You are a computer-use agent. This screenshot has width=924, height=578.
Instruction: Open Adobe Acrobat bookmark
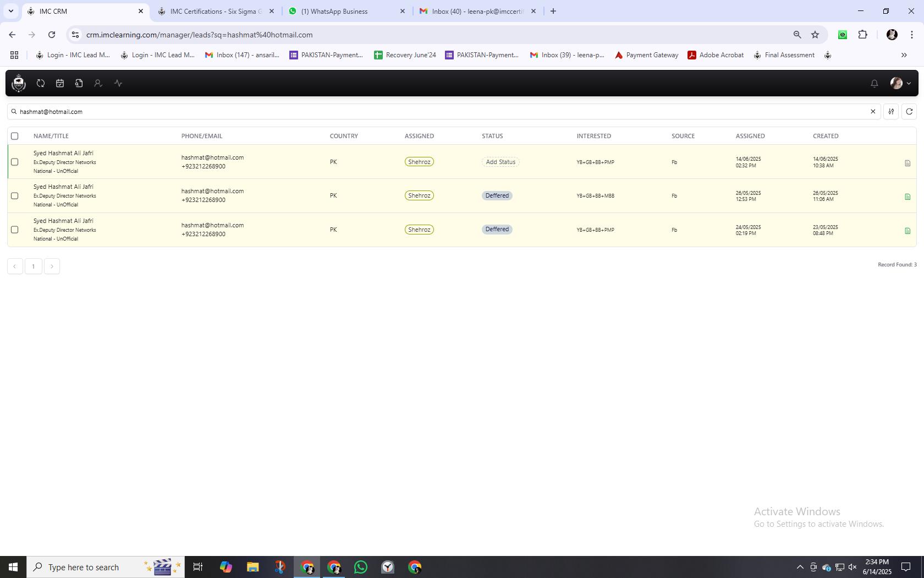click(716, 55)
